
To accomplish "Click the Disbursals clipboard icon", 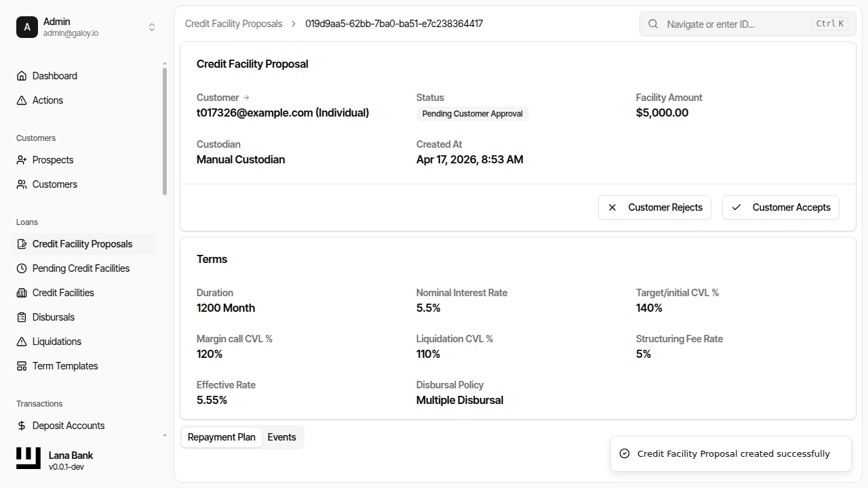I will 22,317.
